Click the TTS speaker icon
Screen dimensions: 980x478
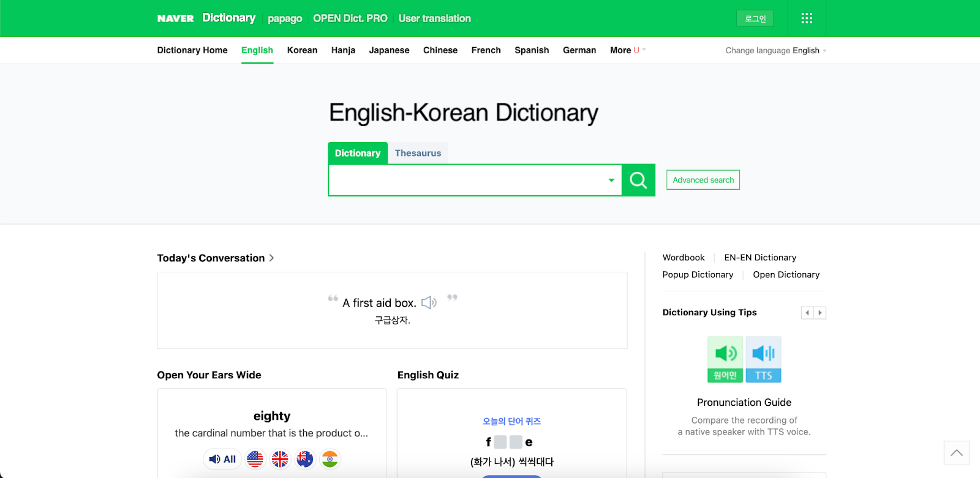763,359
